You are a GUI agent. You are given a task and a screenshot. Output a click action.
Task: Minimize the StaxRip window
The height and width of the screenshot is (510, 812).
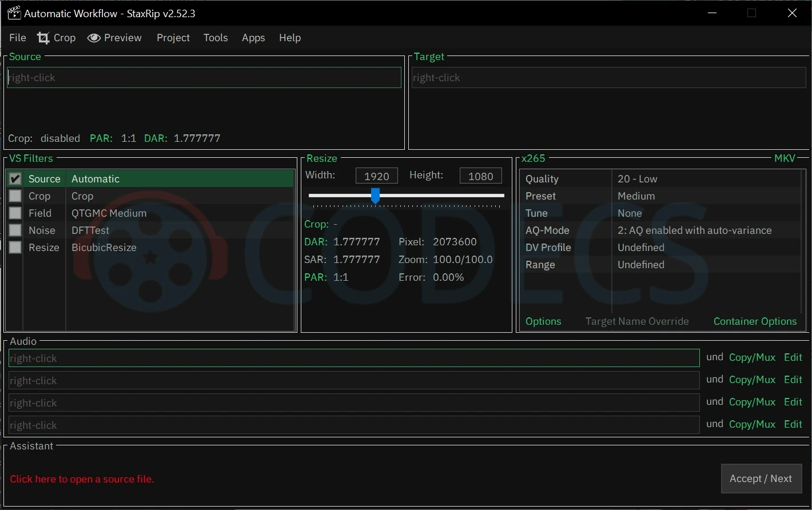pyautogui.click(x=713, y=13)
